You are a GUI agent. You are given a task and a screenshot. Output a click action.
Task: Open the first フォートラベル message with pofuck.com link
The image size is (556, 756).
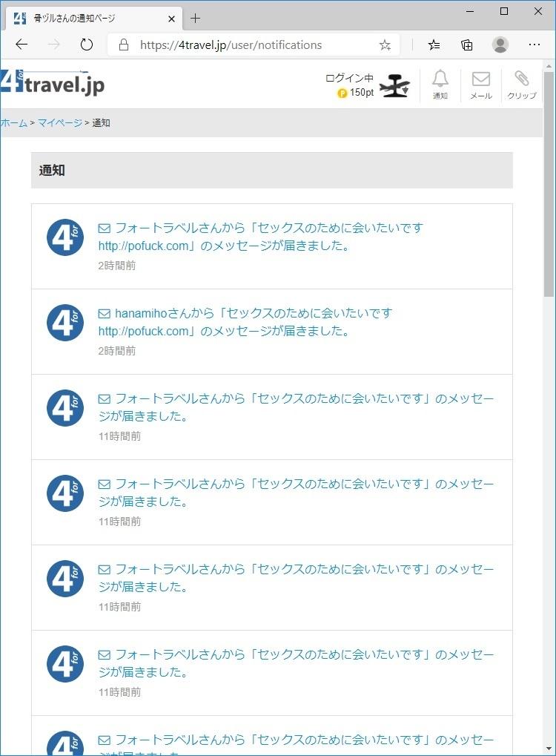[260, 236]
